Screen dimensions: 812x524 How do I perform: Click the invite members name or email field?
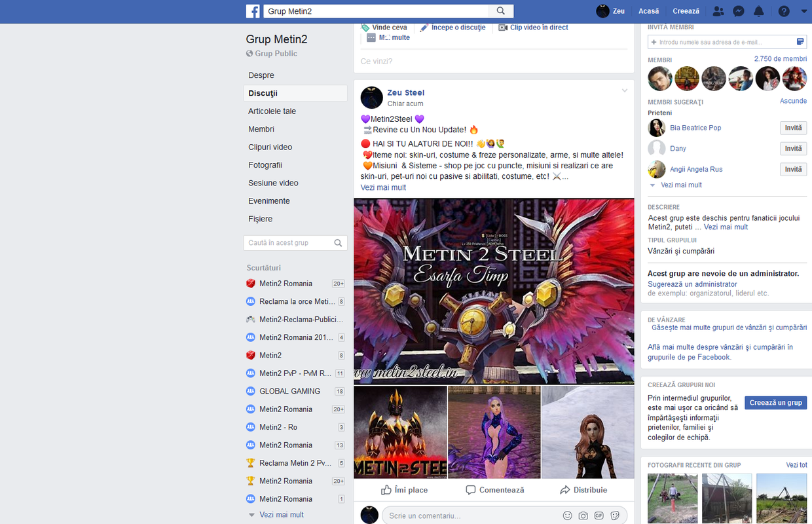(x=721, y=42)
